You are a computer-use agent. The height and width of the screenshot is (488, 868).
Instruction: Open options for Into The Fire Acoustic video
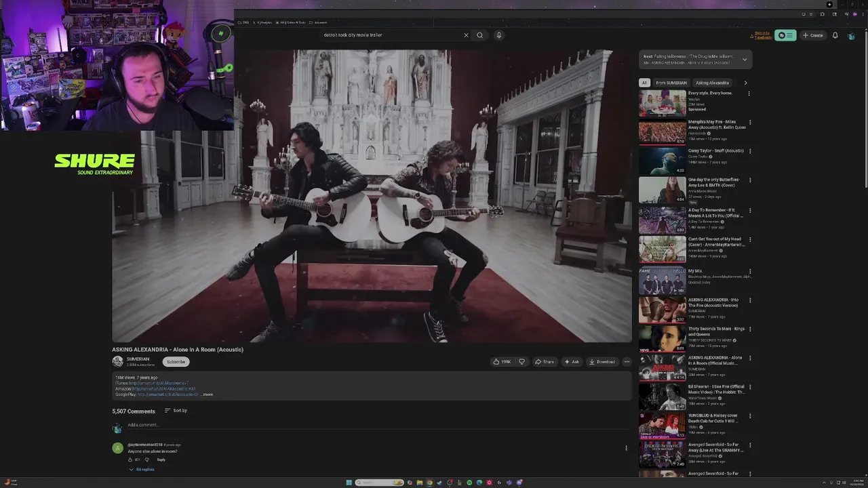click(x=749, y=300)
